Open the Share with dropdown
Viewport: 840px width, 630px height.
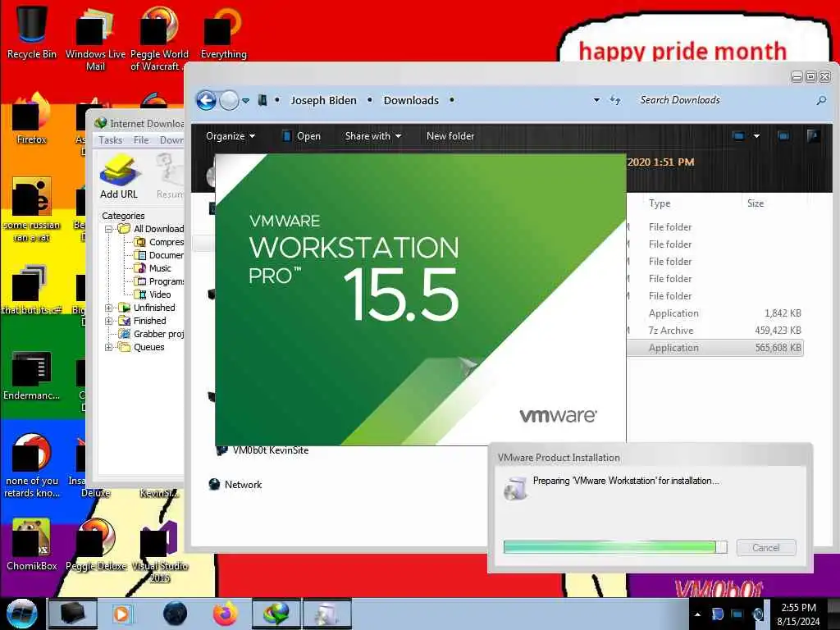pyautogui.click(x=373, y=136)
